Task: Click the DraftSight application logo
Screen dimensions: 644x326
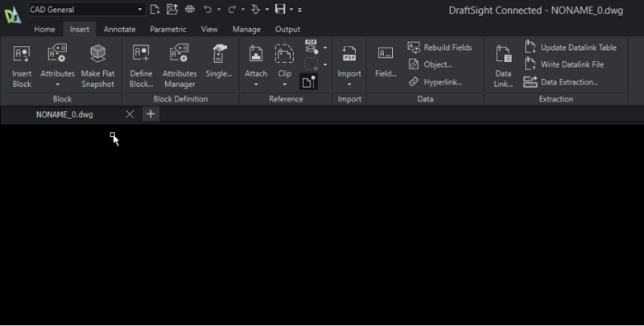Action: (x=12, y=14)
